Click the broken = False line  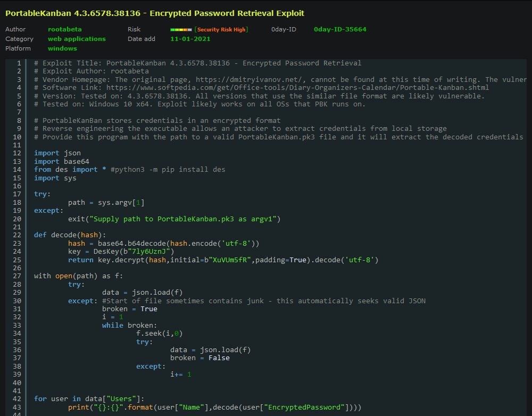point(200,358)
